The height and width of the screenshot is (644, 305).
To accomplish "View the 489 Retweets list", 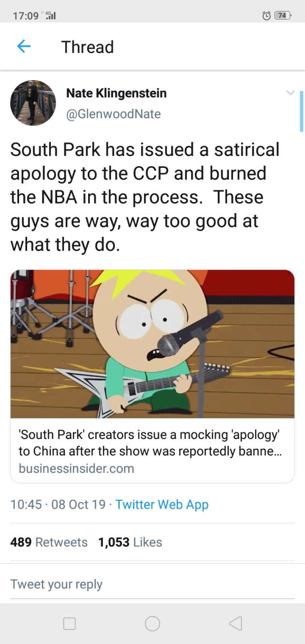I will pyautogui.click(x=49, y=542).
